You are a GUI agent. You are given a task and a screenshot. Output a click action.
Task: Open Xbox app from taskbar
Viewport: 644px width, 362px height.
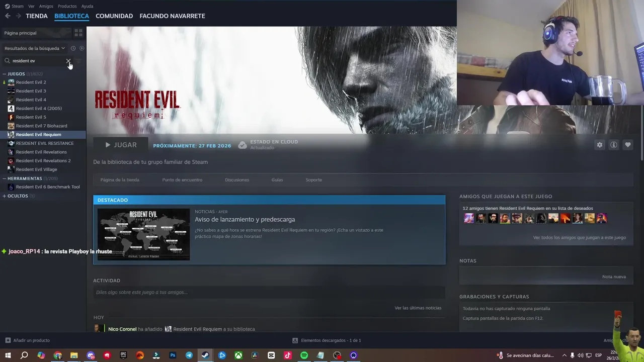238,355
